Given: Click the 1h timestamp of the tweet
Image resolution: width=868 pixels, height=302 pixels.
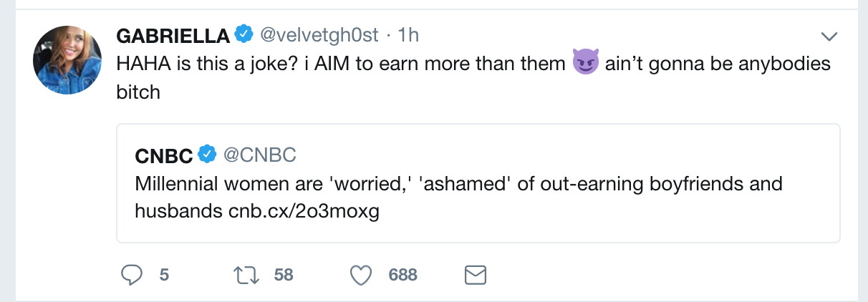Looking at the screenshot, I should coord(408,35).
